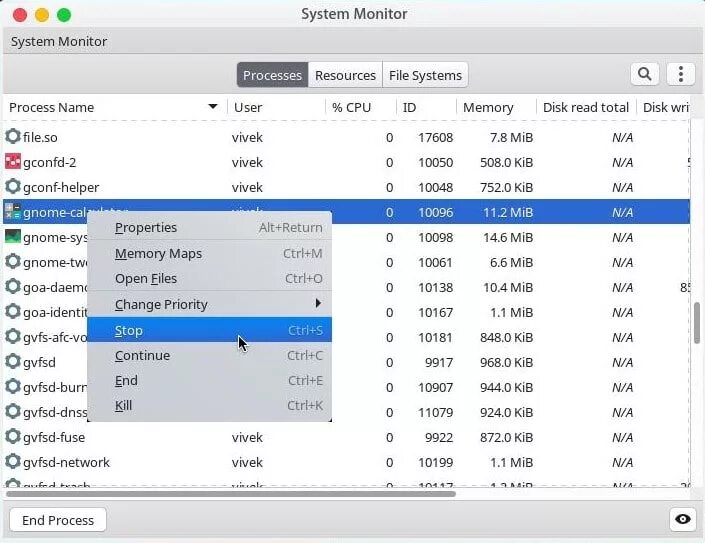Open the process search magnifier button

644,74
